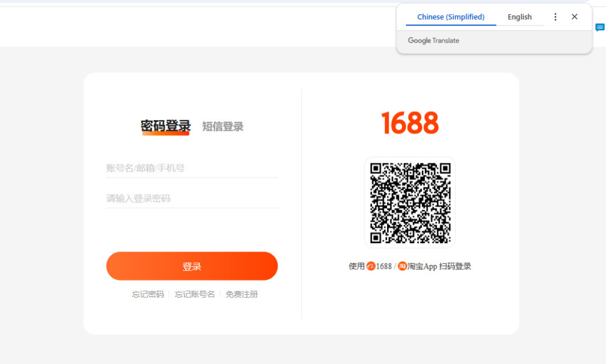Open 忘记密码 forgot password link

coord(147,294)
